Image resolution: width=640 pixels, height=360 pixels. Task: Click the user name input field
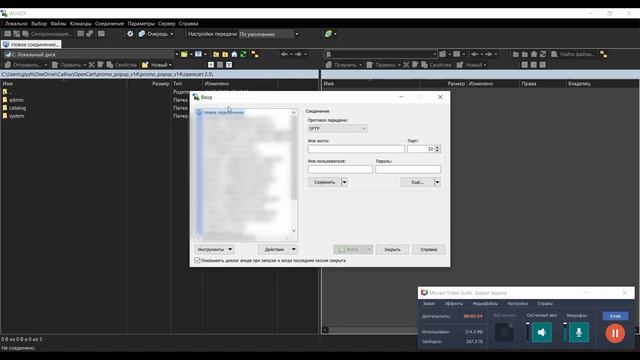point(340,169)
